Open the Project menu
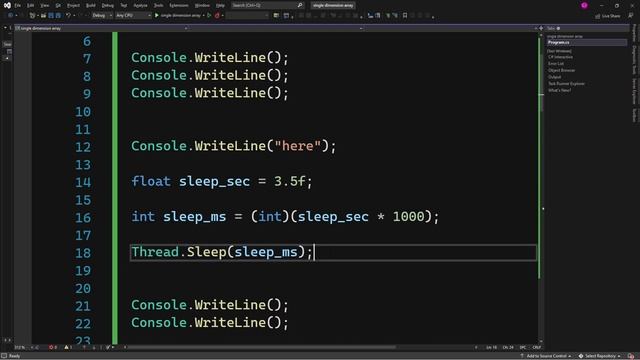 (x=73, y=5)
